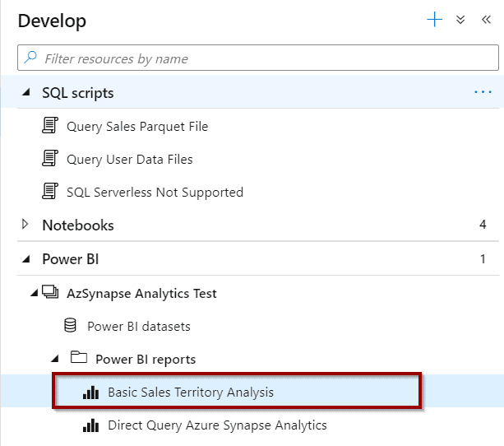Viewport: 504px width, 446px height.
Task: Click the Power BI heading text
Action: (71, 259)
